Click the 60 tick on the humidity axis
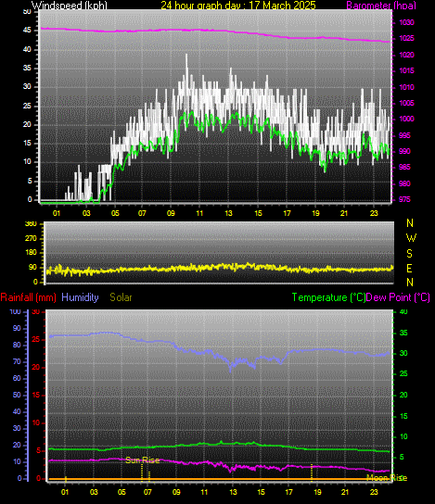Screen dimensions: 435x504 17,378
